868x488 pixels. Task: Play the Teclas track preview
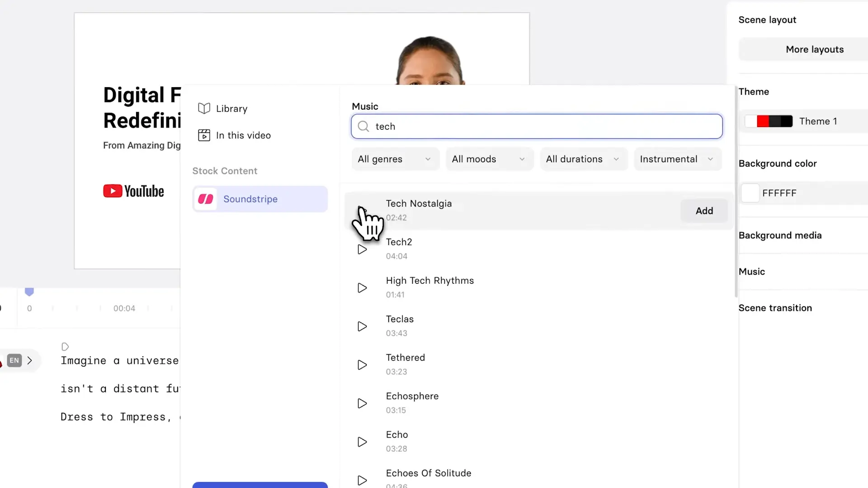point(362,326)
